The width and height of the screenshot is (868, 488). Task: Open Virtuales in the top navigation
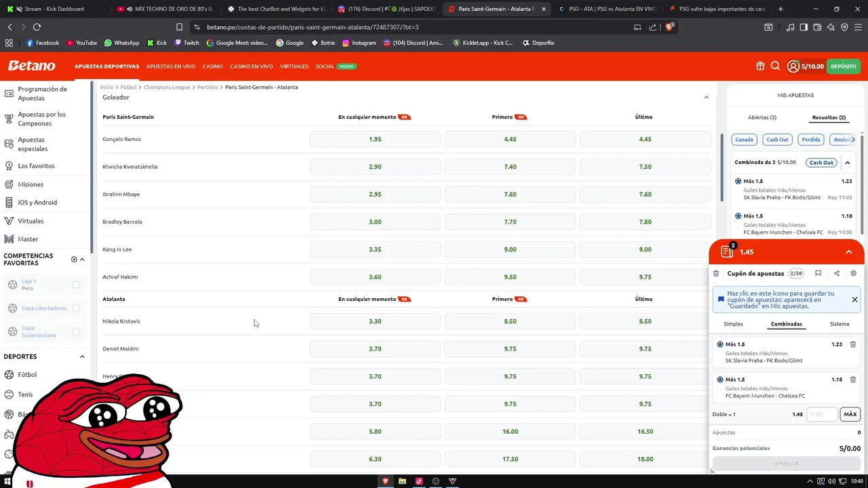tap(294, 66)
